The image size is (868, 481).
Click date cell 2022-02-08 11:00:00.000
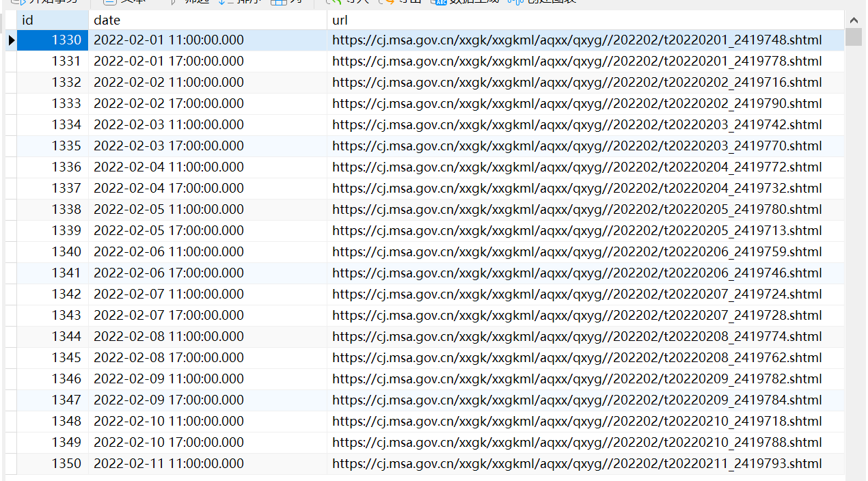pyautogui.click(x=169, y=336)
